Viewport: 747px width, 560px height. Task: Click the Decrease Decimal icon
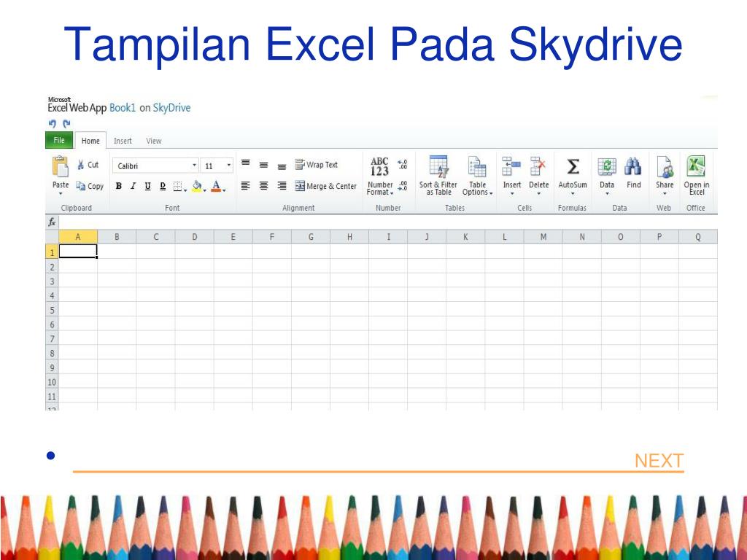point(403,186)
